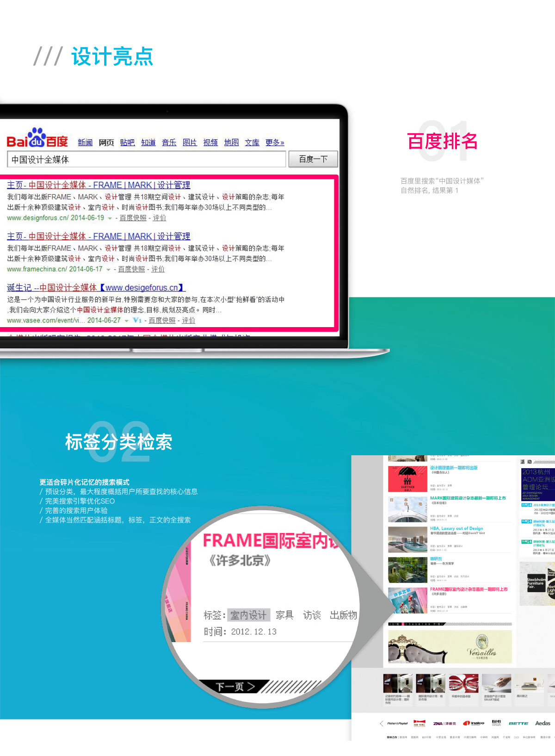This screenshot has height=756, width=555.
Task: Open the 新闻 tab on Baidu
Action: [x=85, y=143]
